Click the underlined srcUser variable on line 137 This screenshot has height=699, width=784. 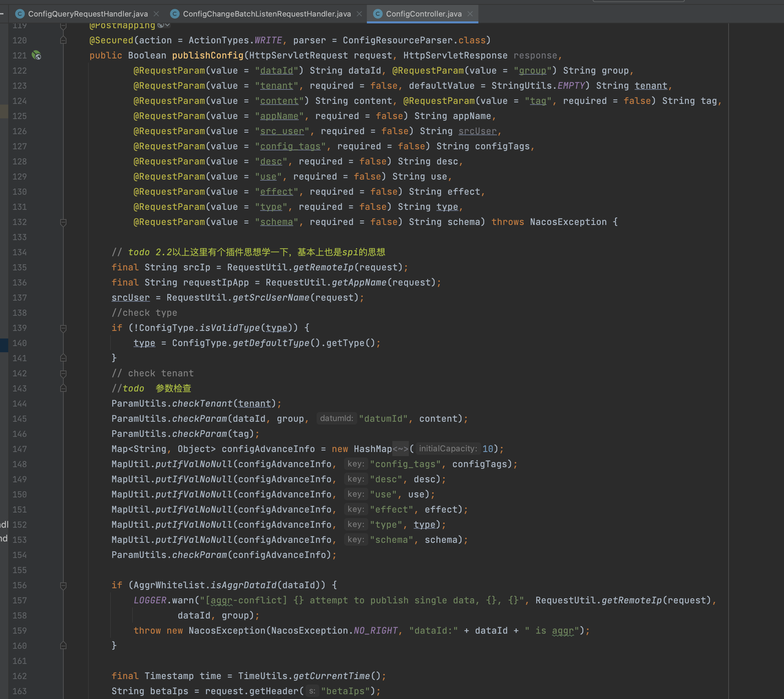click(x=131, y=298)
